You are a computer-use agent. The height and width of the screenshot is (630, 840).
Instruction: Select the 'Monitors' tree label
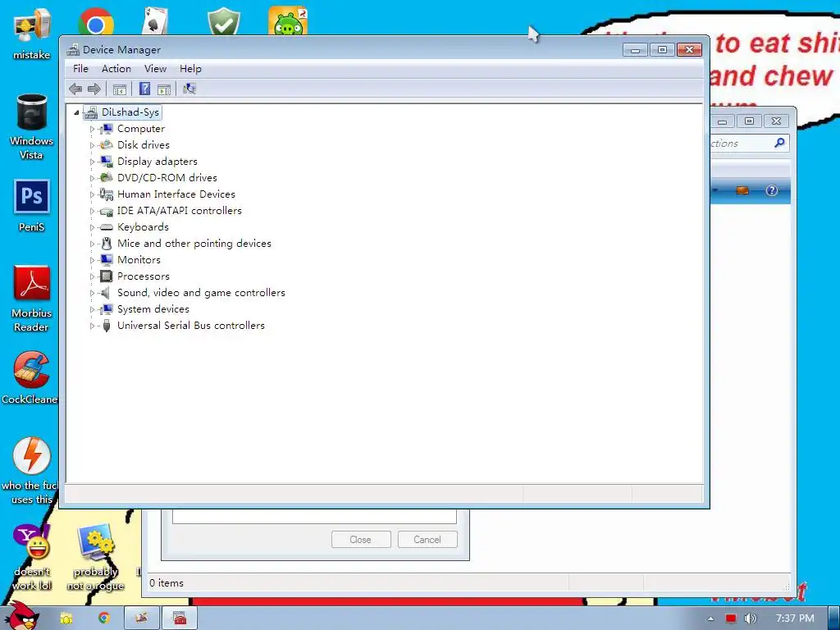(139, 260)
